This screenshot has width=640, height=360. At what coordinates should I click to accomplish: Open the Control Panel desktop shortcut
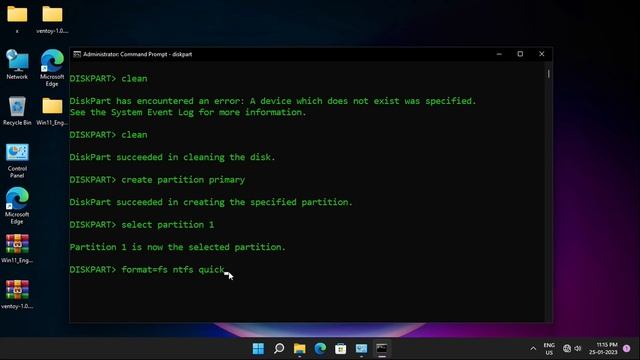[17, 161]
